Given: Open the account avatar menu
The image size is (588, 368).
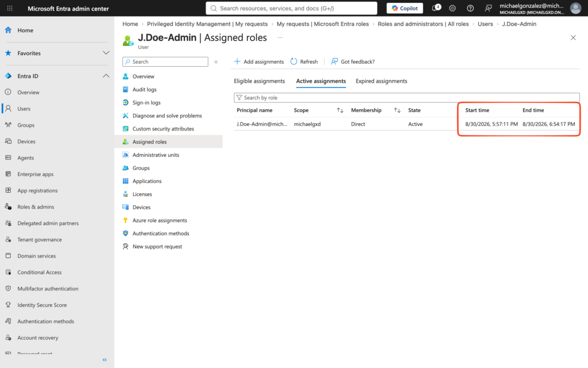Looking at the screenshot, I should click(575, 8).
